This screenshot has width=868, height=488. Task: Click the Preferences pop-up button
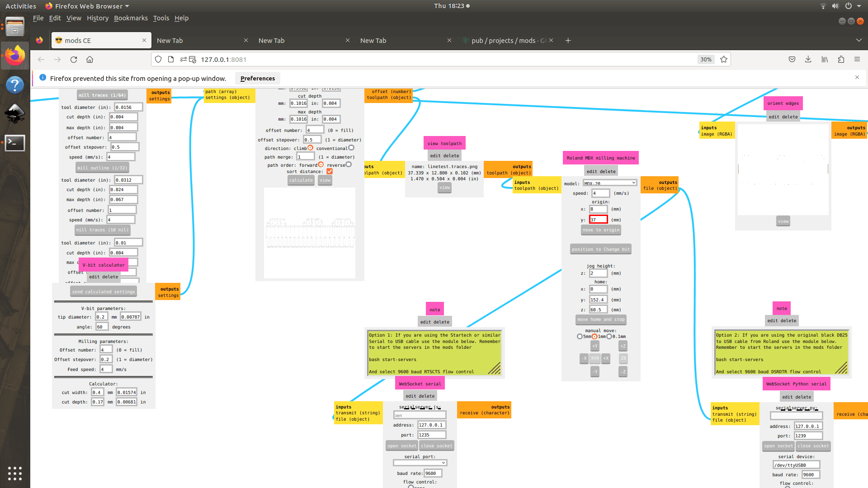click(258, 79)
